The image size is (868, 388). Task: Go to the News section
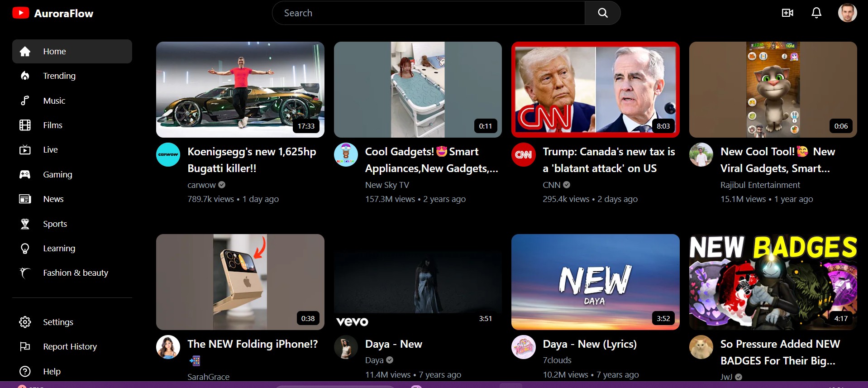click(x=53, y=199)
